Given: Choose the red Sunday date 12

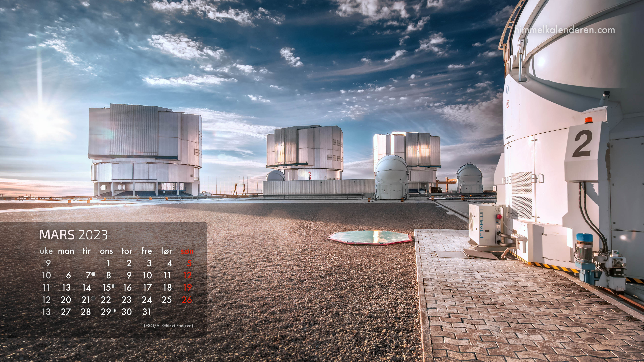Looking at the screenshot, I should [x=187, y=275].
